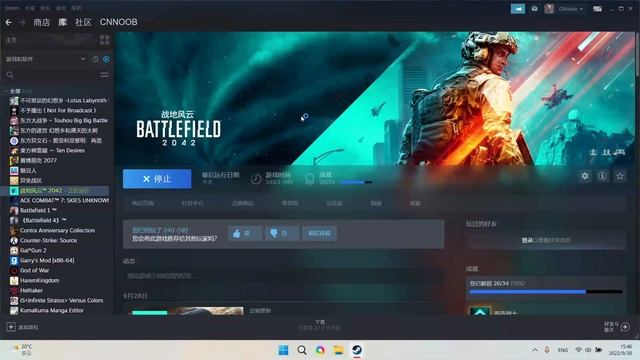This screenshot has width=640, height=360.
Task: Dismiss review prompt with later button
Action: (319, 233)
